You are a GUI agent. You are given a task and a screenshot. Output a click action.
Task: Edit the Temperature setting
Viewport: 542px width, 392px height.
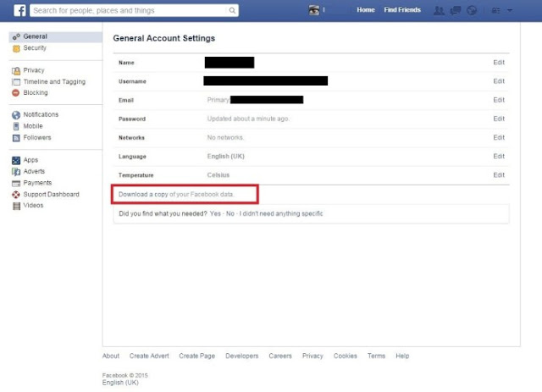click(x=499, y=175)
